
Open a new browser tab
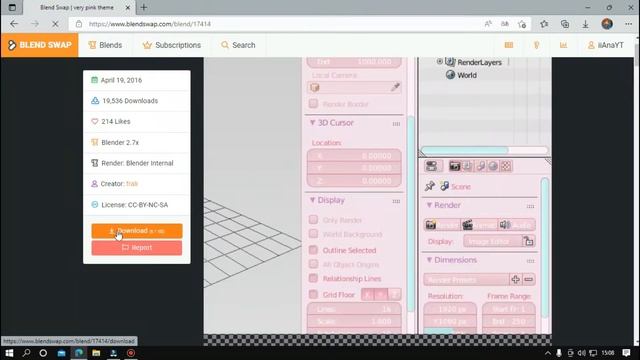[144, 7]
